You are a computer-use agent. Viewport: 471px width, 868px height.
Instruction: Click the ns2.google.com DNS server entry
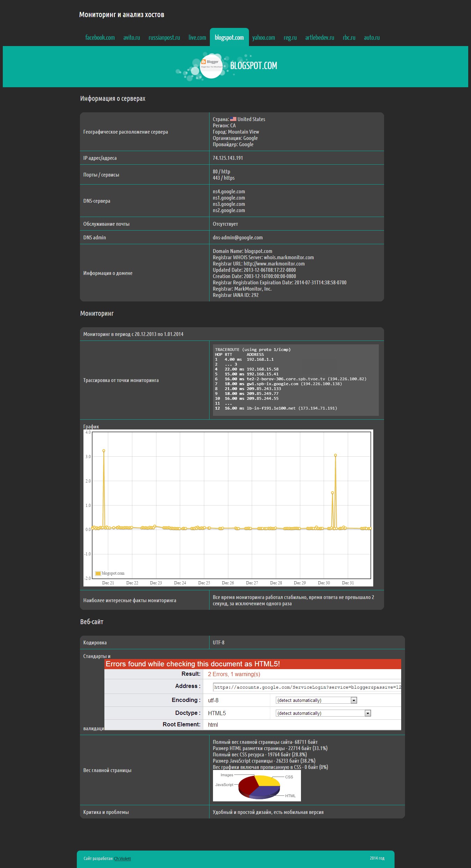[229, 210]
